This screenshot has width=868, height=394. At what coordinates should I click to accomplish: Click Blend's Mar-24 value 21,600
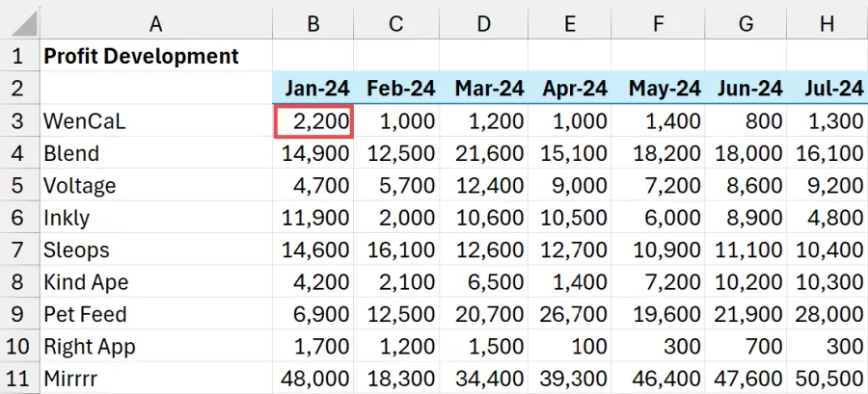(488, 153)
